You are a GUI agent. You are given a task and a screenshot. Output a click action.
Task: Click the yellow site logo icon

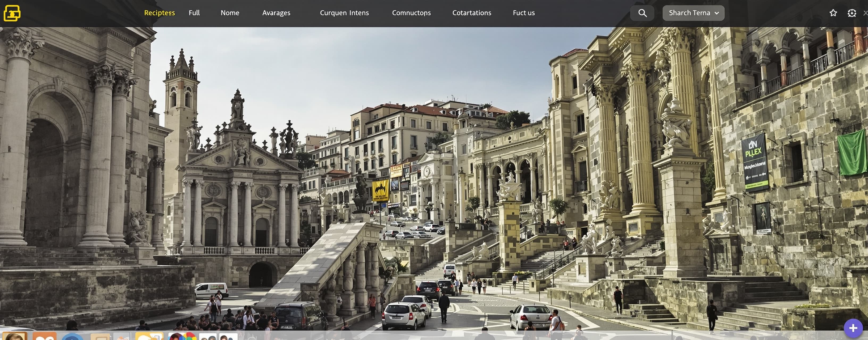pos(12,13)
